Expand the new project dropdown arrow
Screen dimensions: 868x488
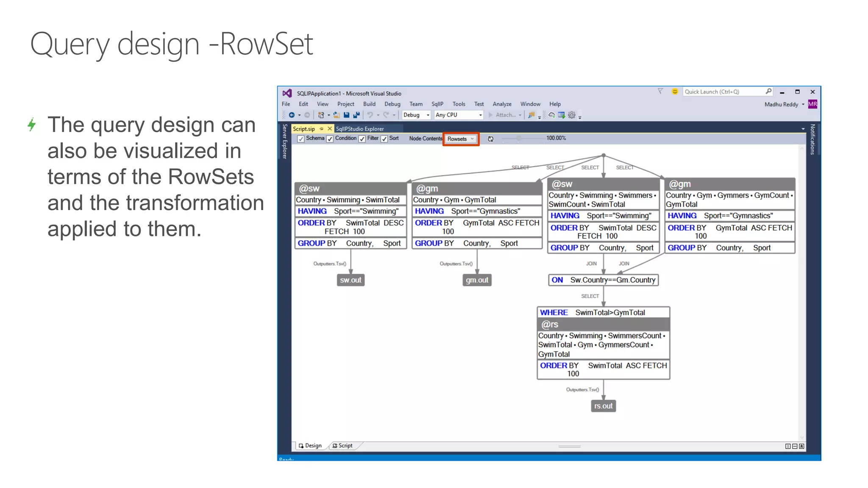pyautogui.click(x=328, y=115)
